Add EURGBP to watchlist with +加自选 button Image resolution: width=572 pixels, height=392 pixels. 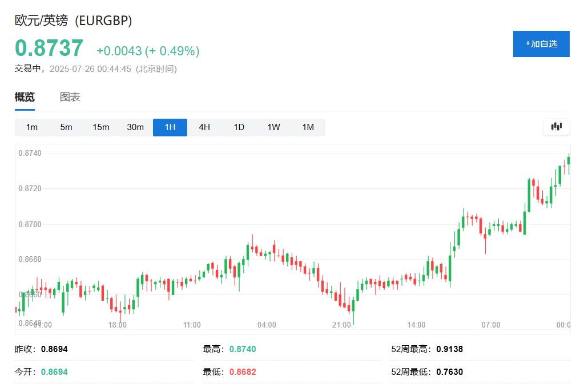(x=541, y=44)
